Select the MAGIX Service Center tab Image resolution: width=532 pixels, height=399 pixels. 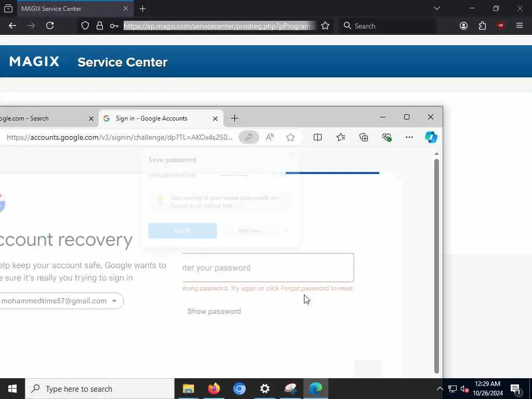pos(75,9)
